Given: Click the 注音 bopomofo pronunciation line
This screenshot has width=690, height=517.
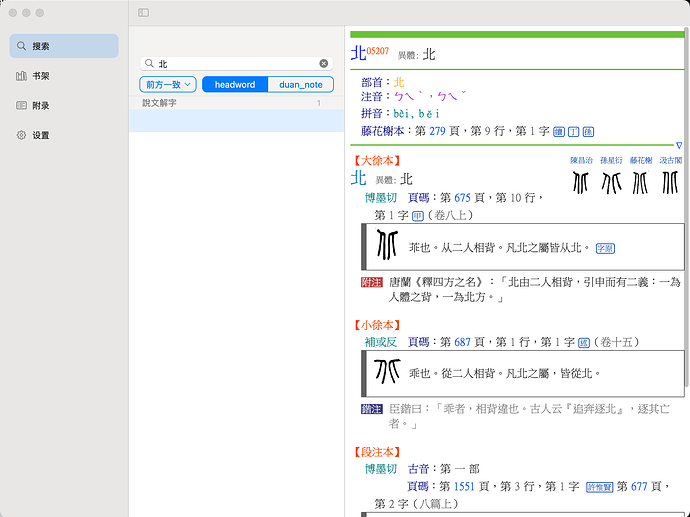Looking at the screenshot, I should pyautogui.click(x=413, y=96).
